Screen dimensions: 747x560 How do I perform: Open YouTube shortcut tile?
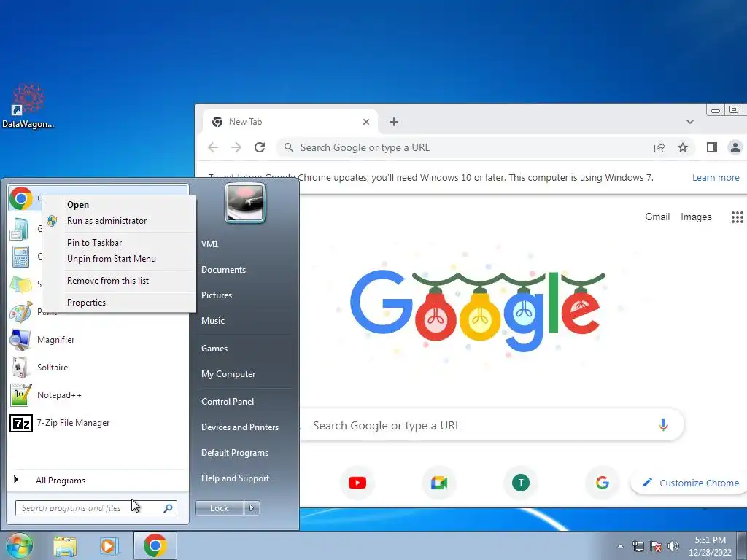pyautogui.click(x=357, y=483)
